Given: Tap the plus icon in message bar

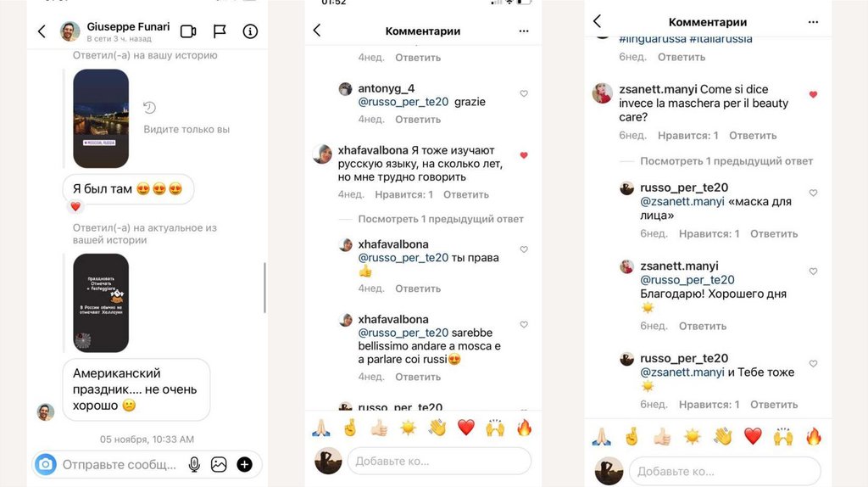Looking at the screenshot, I should point(244,464).
